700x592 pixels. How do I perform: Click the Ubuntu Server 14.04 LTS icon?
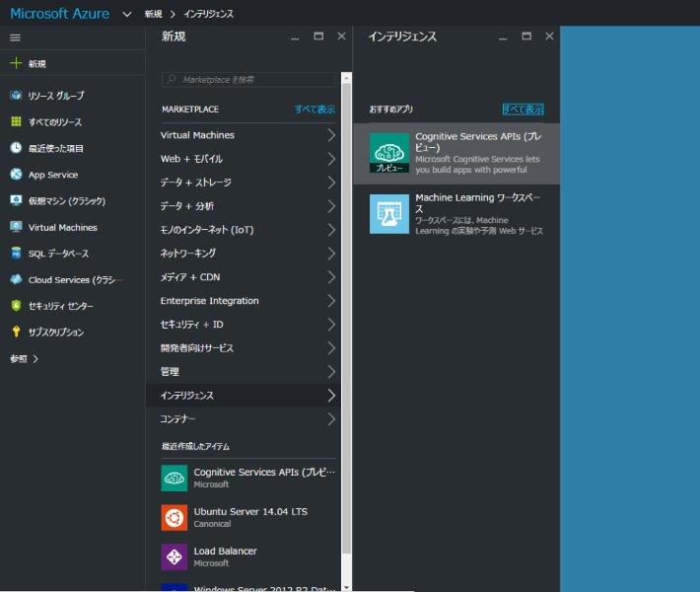click(175, 517)
